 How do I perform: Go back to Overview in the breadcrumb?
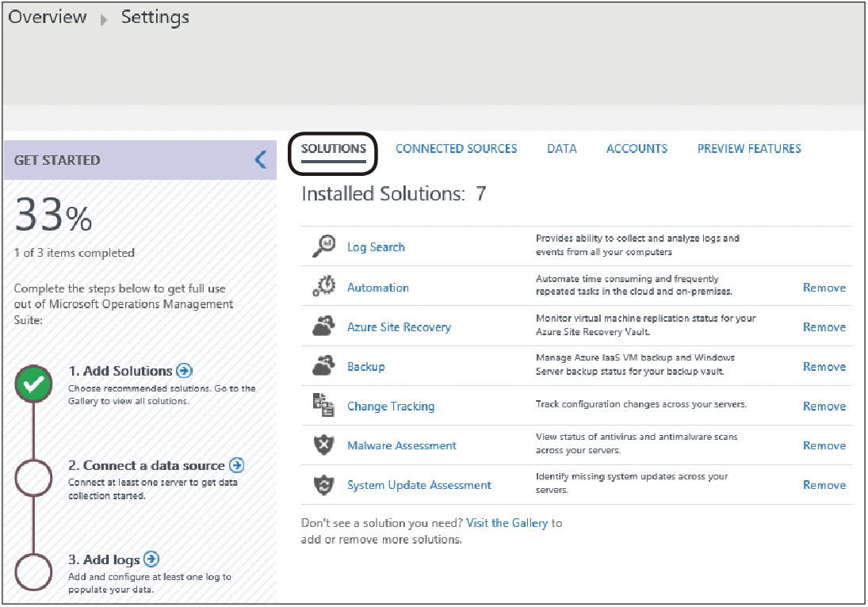point(48,17)
